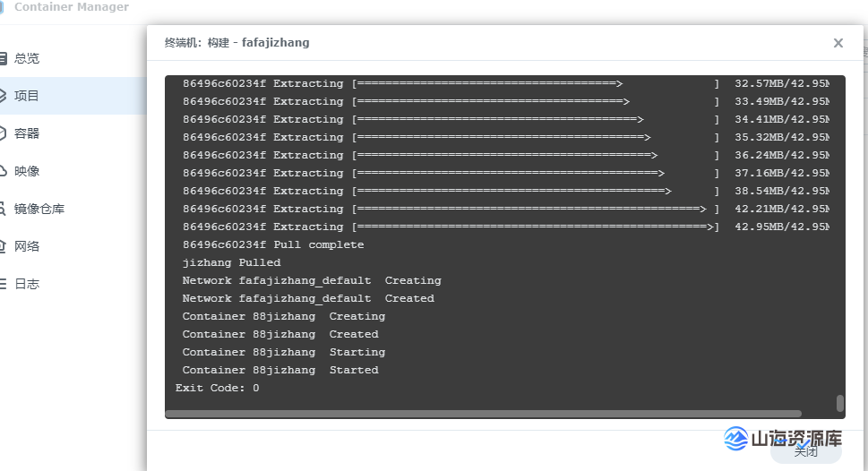Click the Container Manager app icon
Screen dimensions: 868x471
4,7
